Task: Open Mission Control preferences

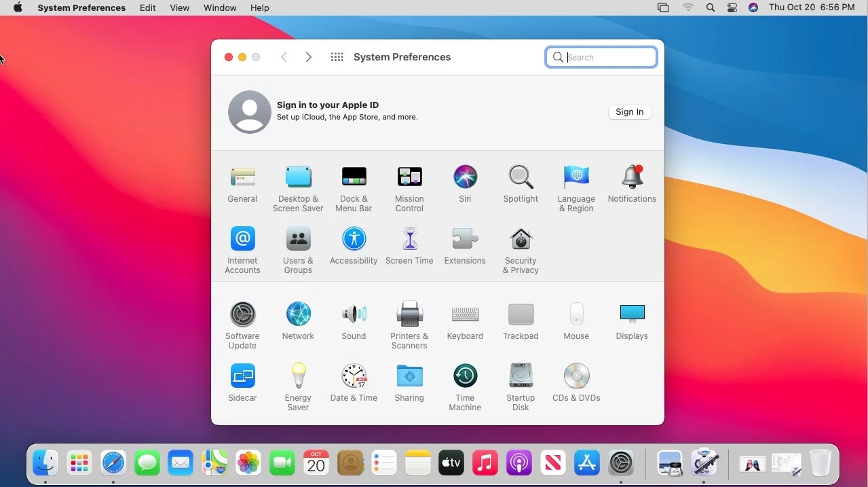Action: (x=409, y=176)
